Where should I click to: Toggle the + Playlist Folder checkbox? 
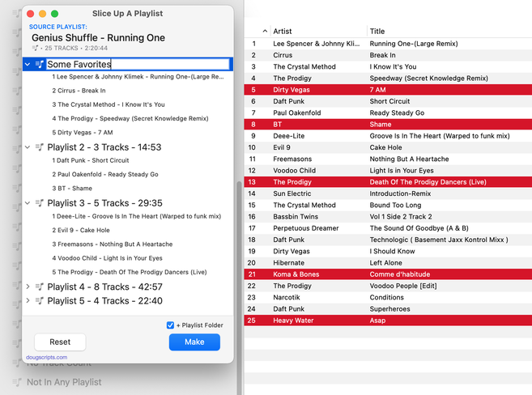point(170,325)
